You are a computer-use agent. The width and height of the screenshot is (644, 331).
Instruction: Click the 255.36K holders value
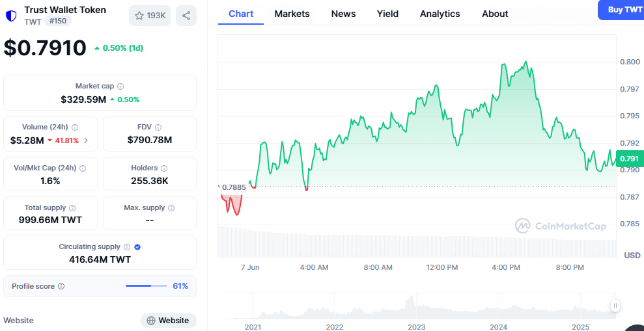tap(150, 181)
